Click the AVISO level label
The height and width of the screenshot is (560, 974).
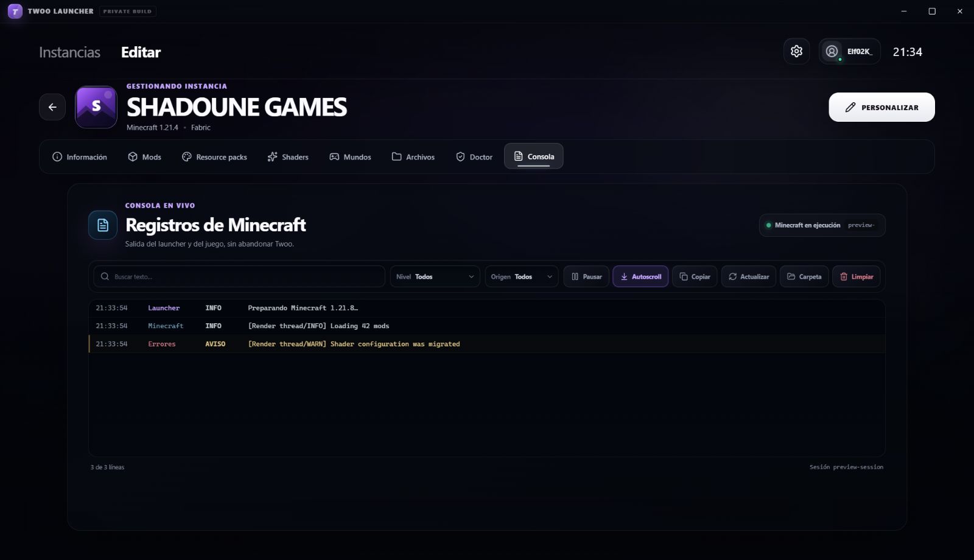click(x=215, y=344)
